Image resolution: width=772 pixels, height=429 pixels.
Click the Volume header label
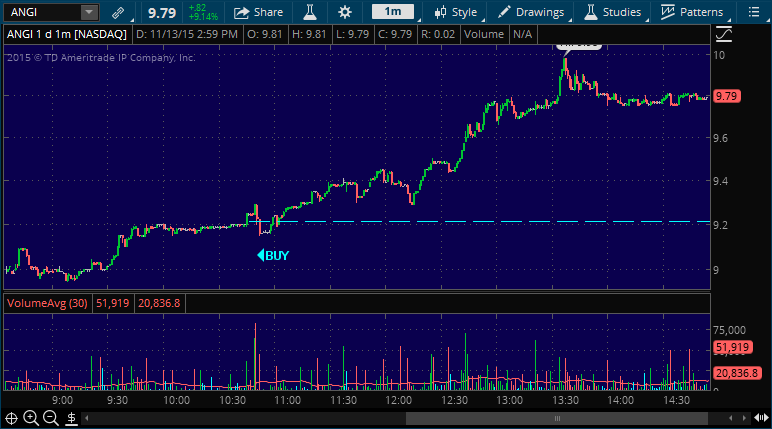(484, 34)
